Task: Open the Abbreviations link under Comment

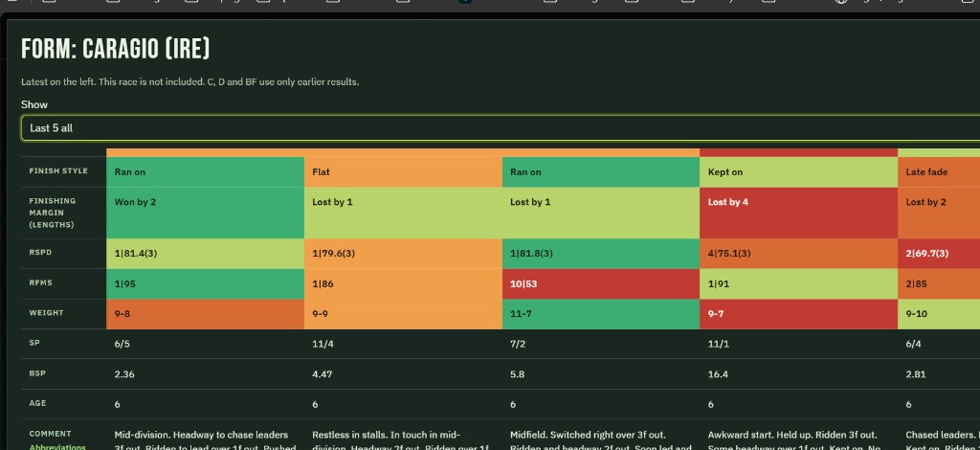Action: [x=57, y=446]
